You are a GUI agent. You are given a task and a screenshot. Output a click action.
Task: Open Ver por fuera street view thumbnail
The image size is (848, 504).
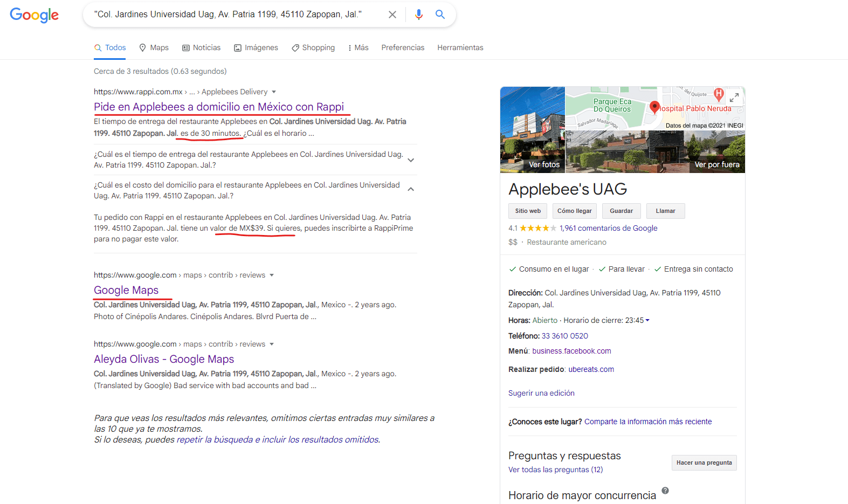[655, 151]
